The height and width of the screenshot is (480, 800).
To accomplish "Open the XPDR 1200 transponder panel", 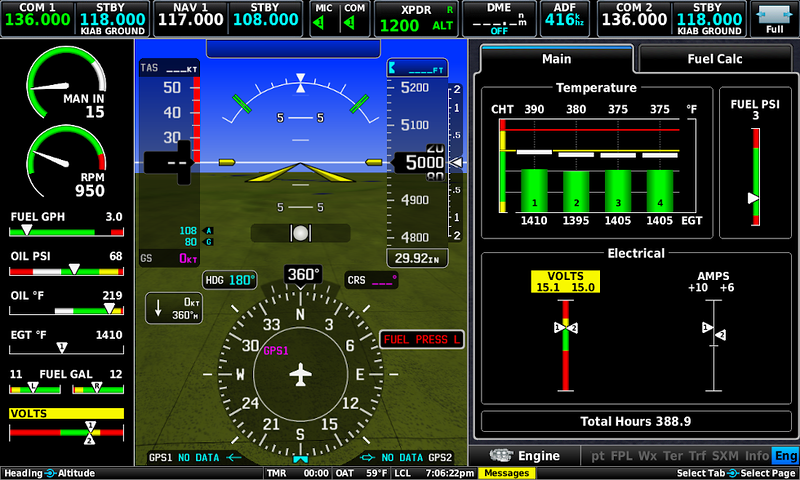I will click(416, 18).
